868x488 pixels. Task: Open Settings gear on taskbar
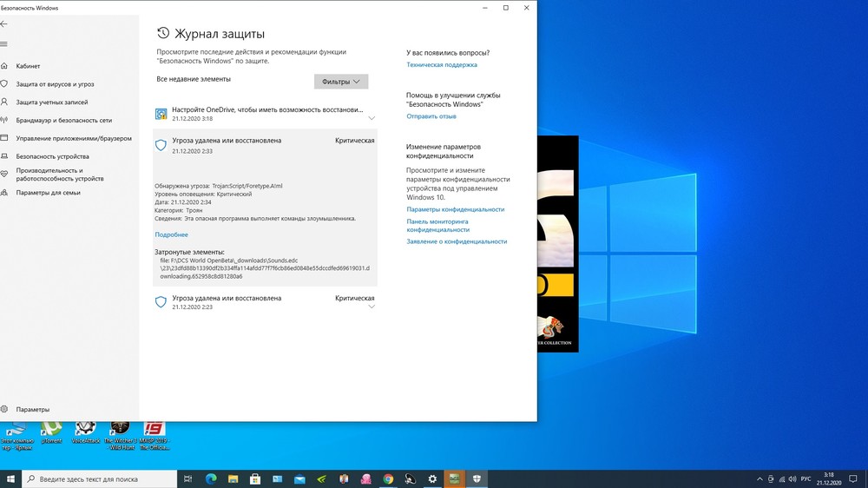pyautogui.click(x=432, y=479)
